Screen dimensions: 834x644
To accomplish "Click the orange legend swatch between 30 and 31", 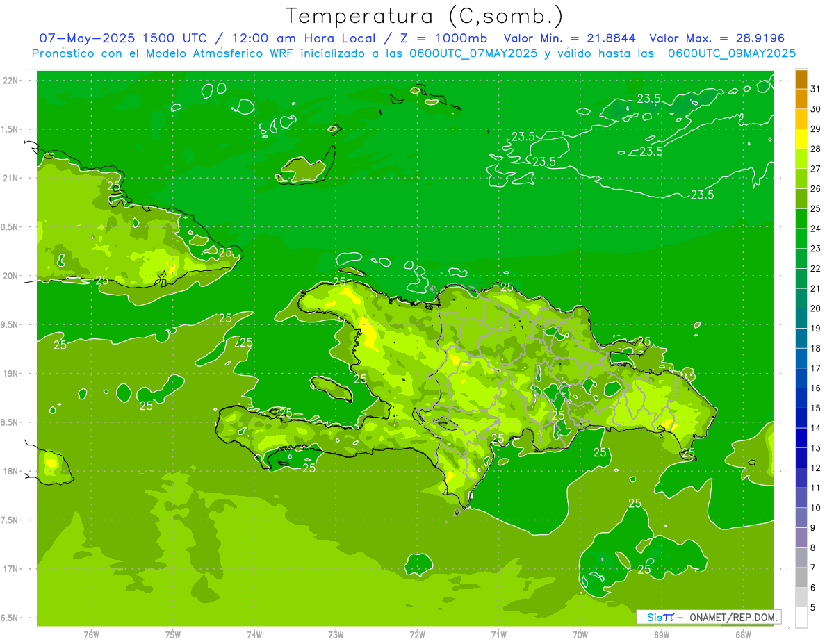I will point(801,99).
